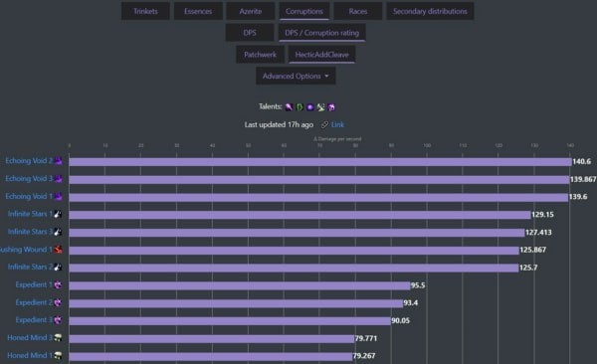
Task: Click the second talent icon
Action: (x=299, y=107)
